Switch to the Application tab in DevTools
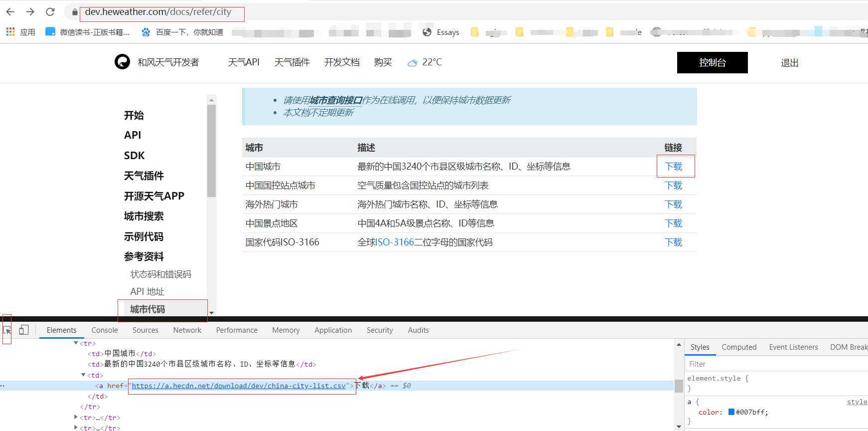The height and width of the screenshot is (431, 868). click(333, 330)
